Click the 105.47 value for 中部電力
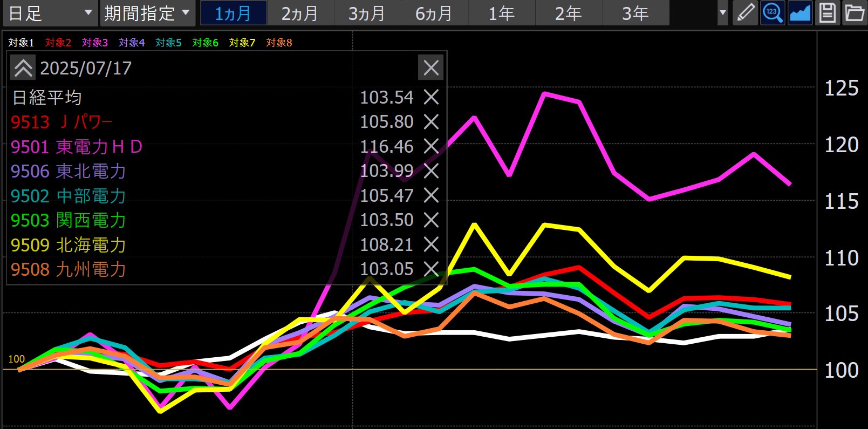Screen dimensions: 868x429 387,195
